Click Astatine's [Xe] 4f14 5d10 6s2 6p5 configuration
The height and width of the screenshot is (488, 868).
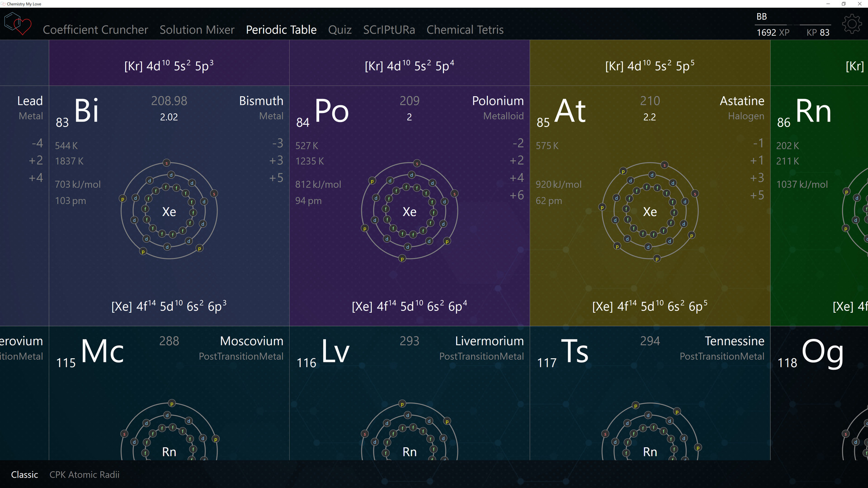coord(650,306)
